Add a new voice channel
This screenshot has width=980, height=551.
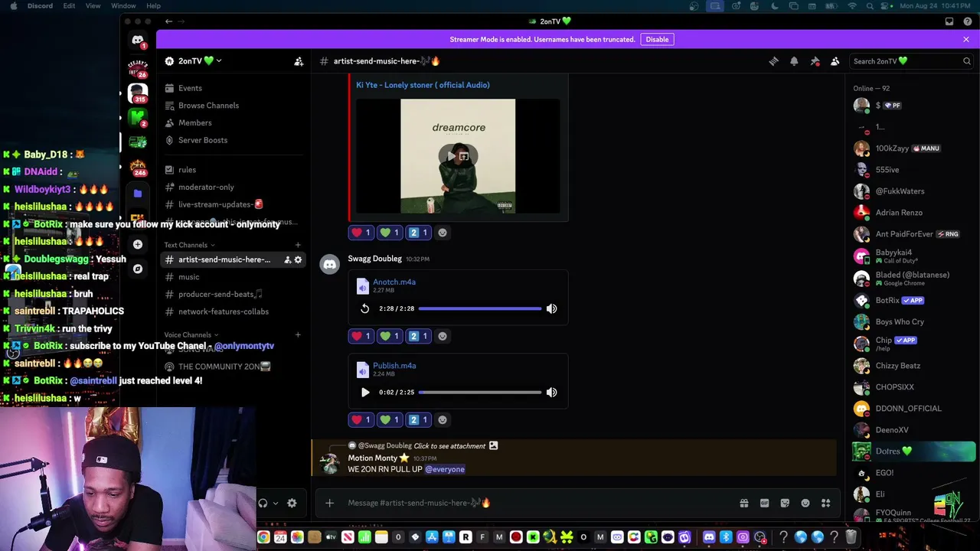pyautogui.click(x=298, y=334)
